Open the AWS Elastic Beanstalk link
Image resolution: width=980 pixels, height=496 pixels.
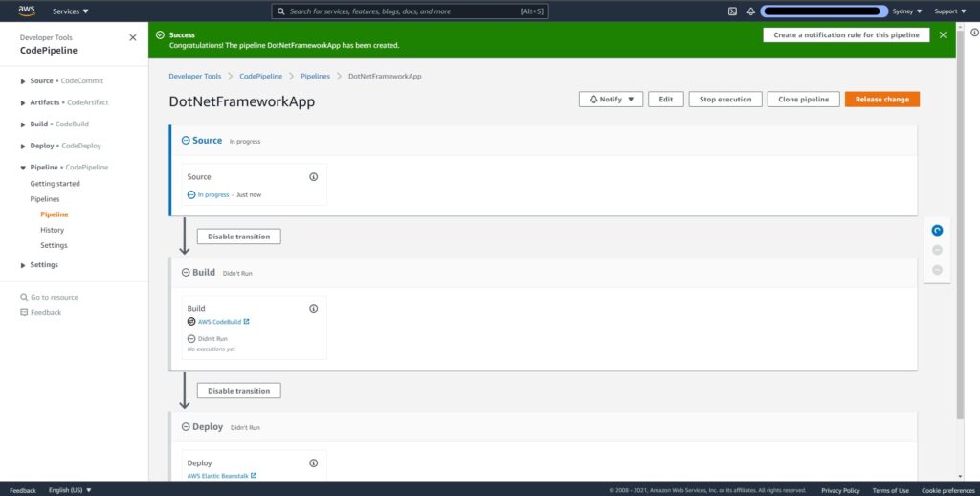(x=217, y=476)
